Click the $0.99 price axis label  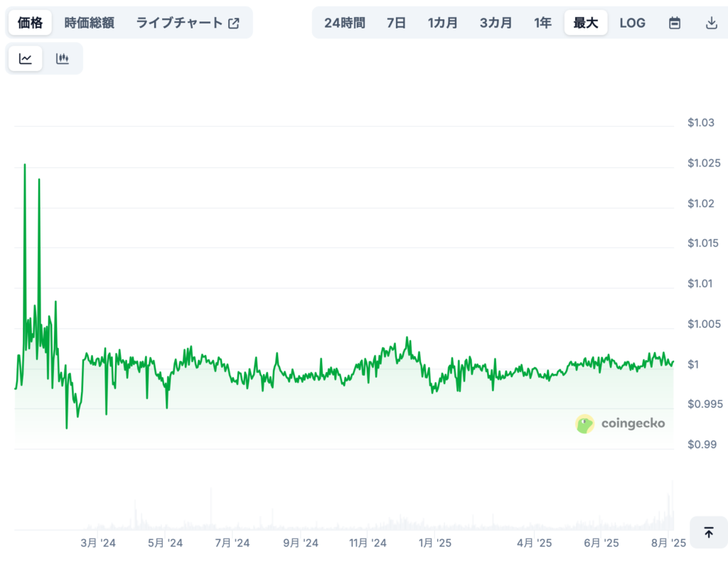pyautogui.click(x=702, y=445)
